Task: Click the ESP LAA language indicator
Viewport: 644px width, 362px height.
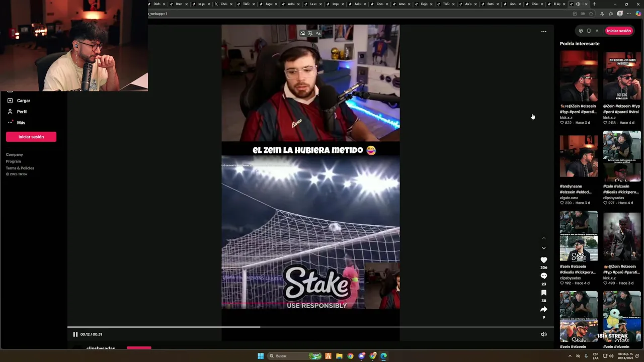Action: [x=596, y=356]
